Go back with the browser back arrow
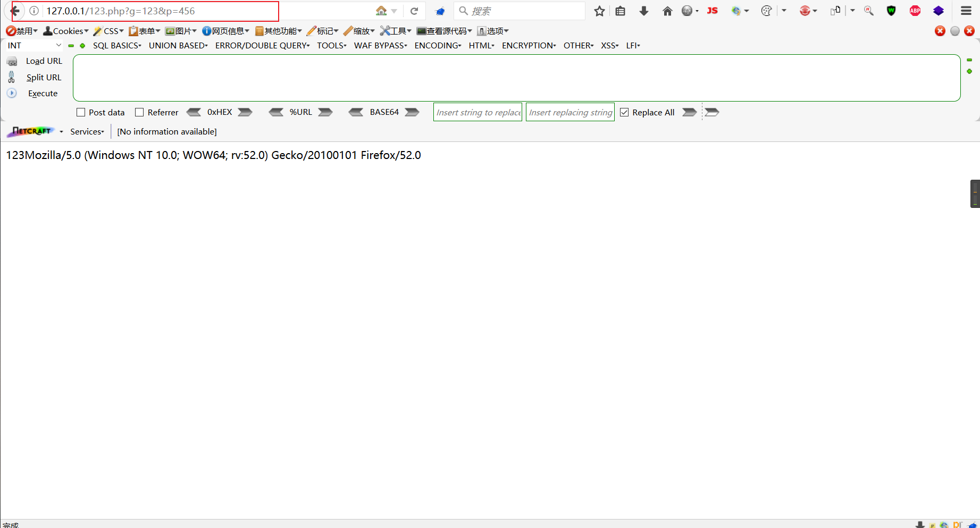Viewport: 980px width, 528px height. (15, 11)
